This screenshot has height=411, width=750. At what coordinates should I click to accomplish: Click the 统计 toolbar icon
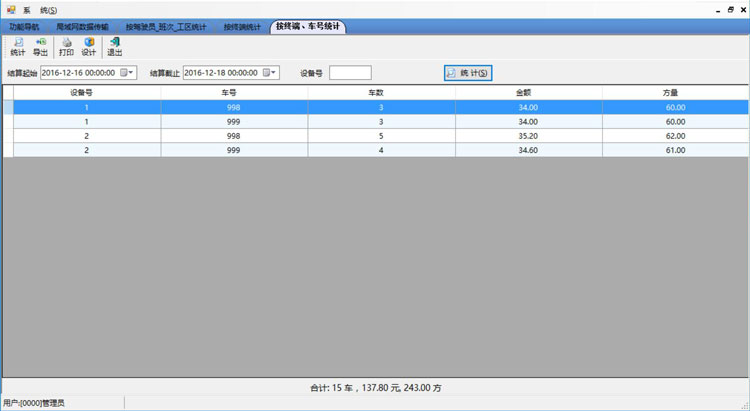pos(17,46)
